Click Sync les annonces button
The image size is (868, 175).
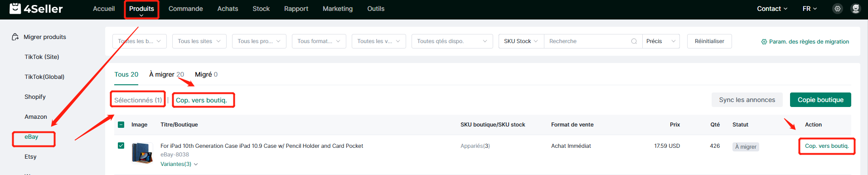click(x=747, y=100)
